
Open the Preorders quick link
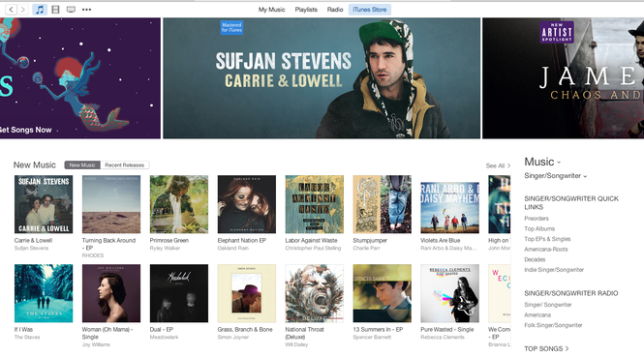coord(537,219)
